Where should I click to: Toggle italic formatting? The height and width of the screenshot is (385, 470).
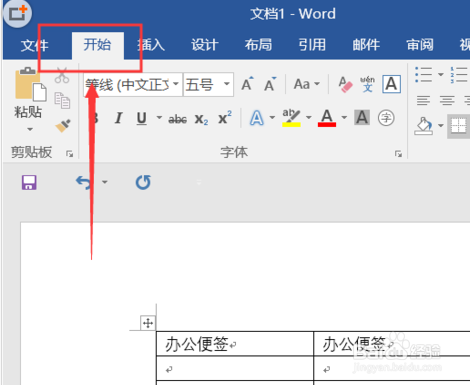pyautogui.click(x=118, y=118)
